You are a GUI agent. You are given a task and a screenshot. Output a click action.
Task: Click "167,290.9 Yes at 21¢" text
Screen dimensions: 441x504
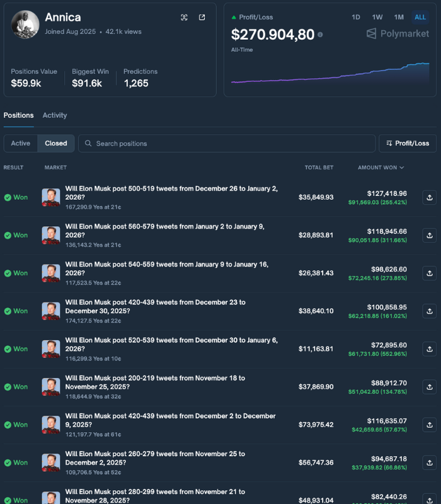(x=93, y=207)
